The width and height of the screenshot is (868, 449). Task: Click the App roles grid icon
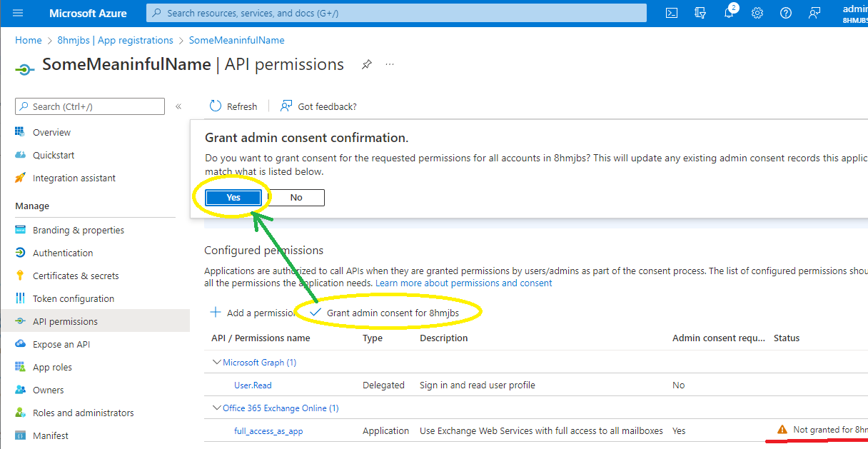coord(20,367)
